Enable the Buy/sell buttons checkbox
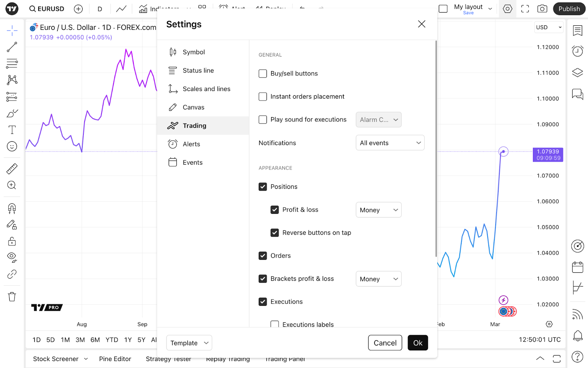This screenshot has width=588, height=368. click(x=263, y=74)
